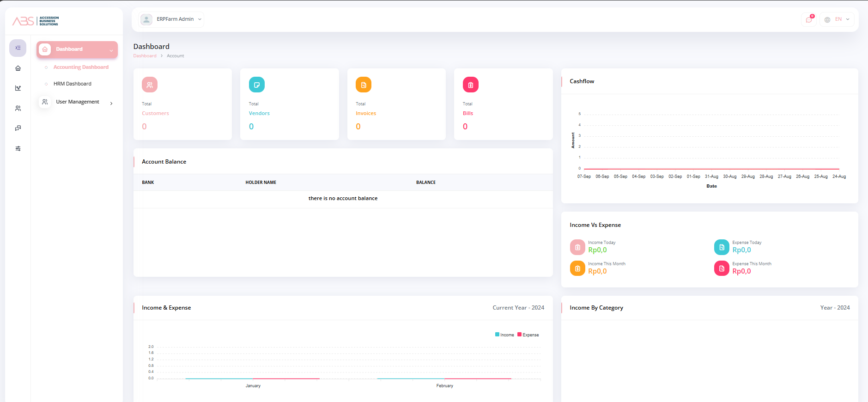Click the Total Bills card icon
Image resolution: width=868 pixels, height=402 pixels.
(470, 85)
